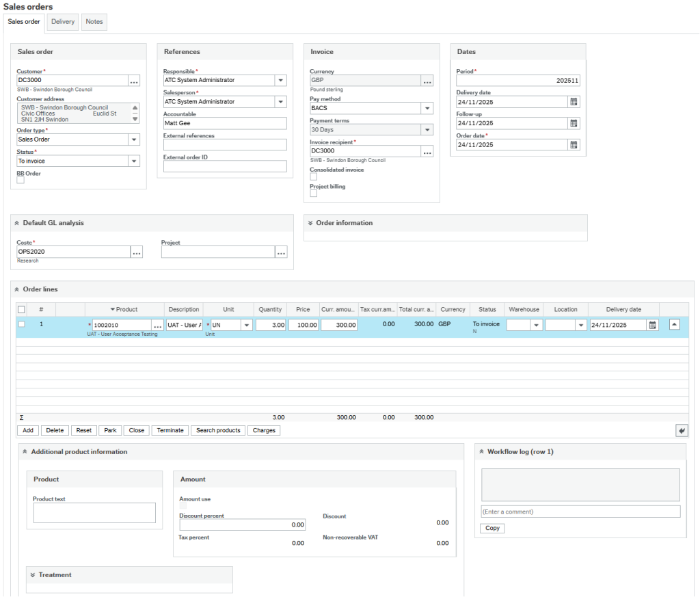The height and width of the screenshot is (597, 700).
Task: Expand the Order information section
Action: tap(312, 222)
